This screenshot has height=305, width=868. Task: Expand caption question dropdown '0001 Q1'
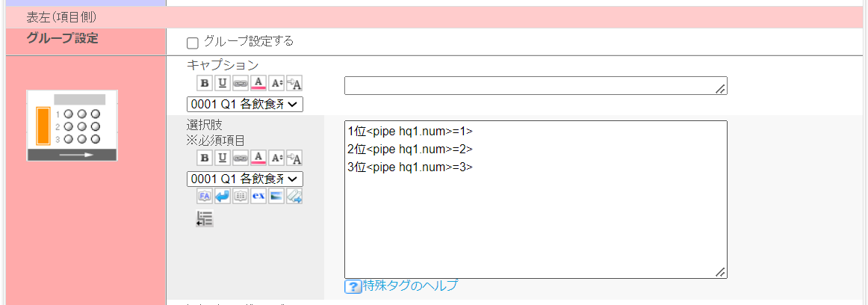[245, 104]
